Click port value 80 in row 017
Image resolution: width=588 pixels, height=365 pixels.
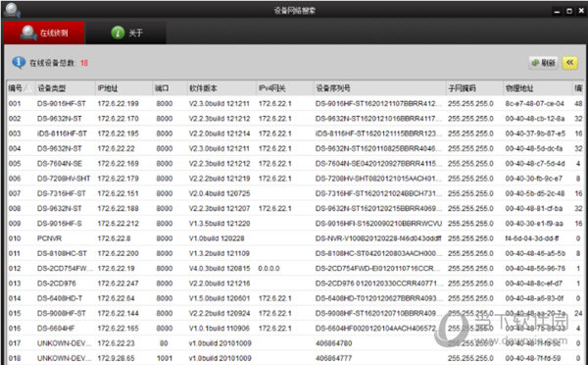pyautogui.click(x=164, y=343)
